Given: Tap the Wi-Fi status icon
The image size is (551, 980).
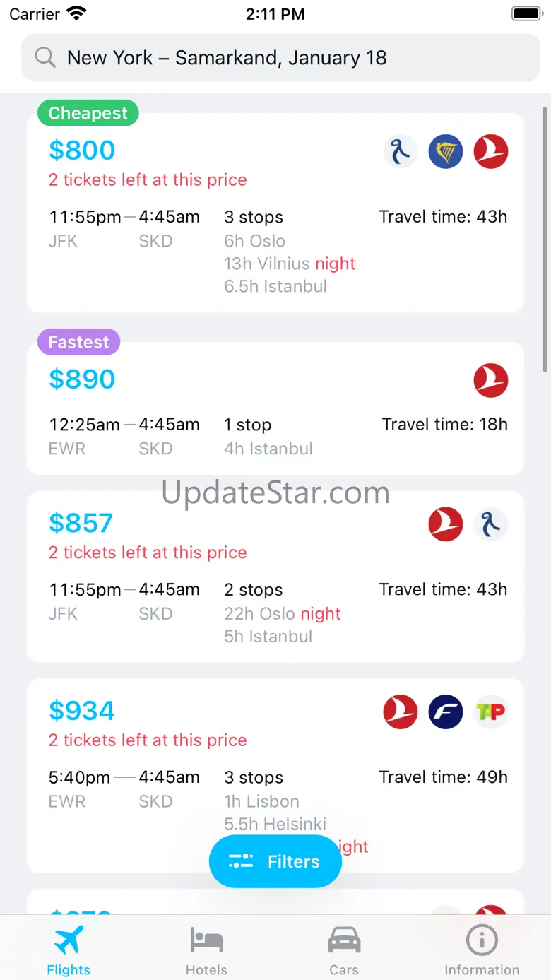Looking at the screenshot, I should (x=76, y=13).
